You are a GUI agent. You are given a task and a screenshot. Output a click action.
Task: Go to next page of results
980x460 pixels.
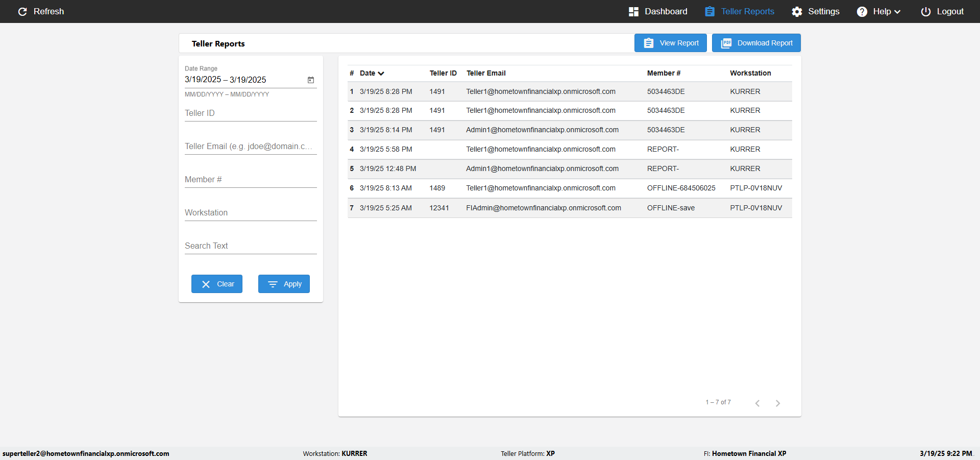(x=778, y=403)
